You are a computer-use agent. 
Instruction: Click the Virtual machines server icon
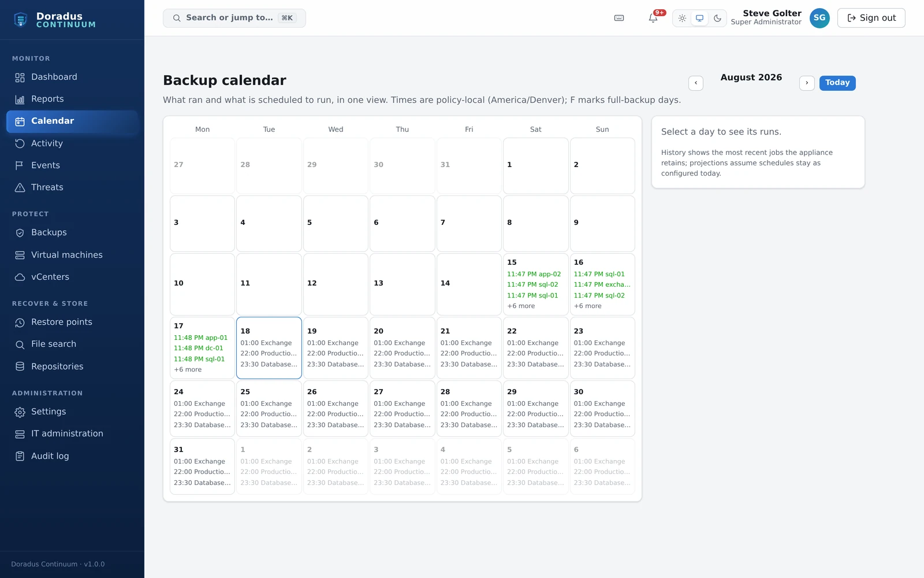20,255
